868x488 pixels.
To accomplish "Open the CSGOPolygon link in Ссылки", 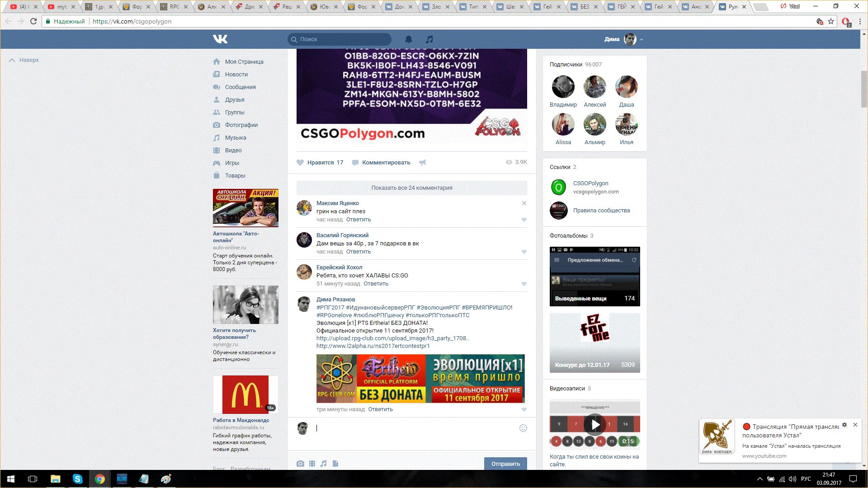I will click(x=590, y=183).
